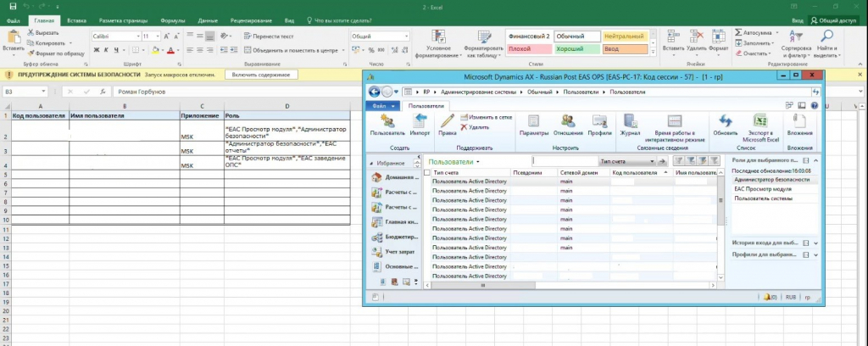Click the Save icon in Excel's title bar

click(13, 6)
